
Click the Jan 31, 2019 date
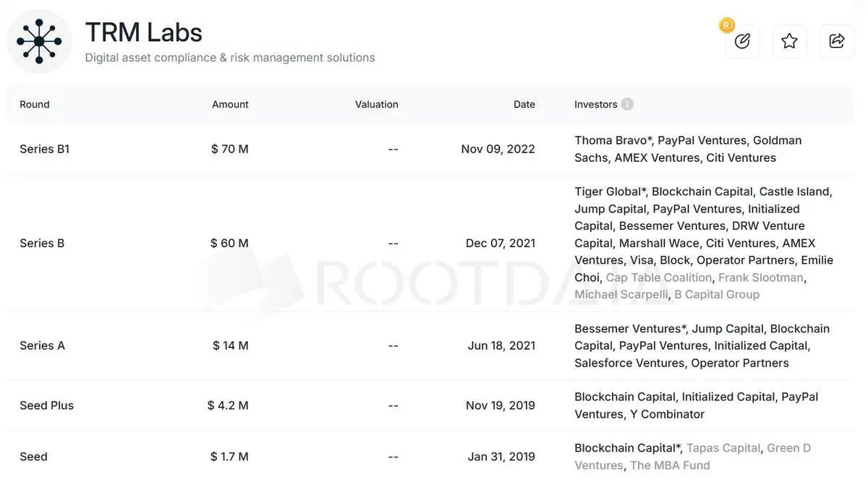tap(503, 457)
